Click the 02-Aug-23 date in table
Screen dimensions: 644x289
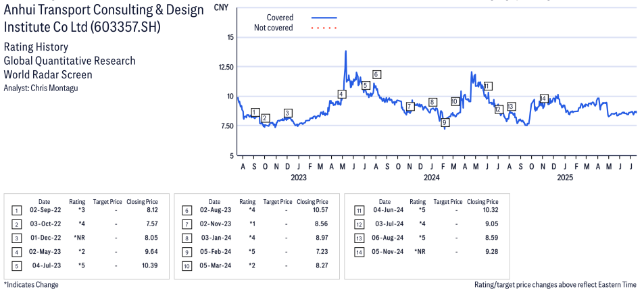pos(215,210)
